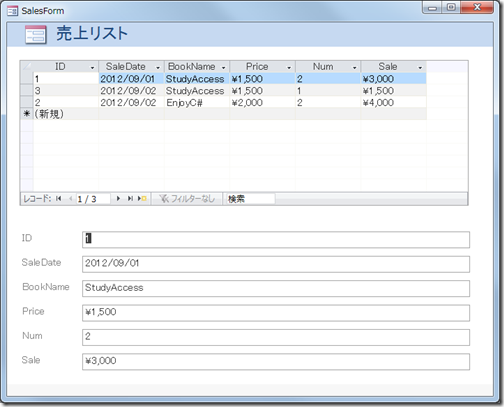Click the ID input field below

point(276,240)
